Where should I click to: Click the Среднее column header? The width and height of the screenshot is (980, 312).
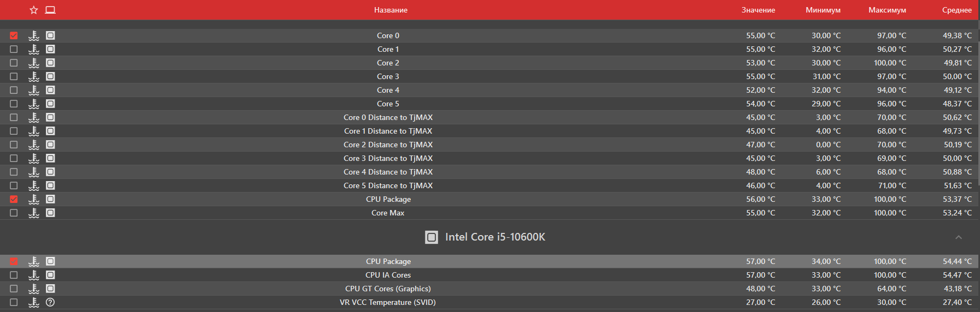(x=957, y=10)
